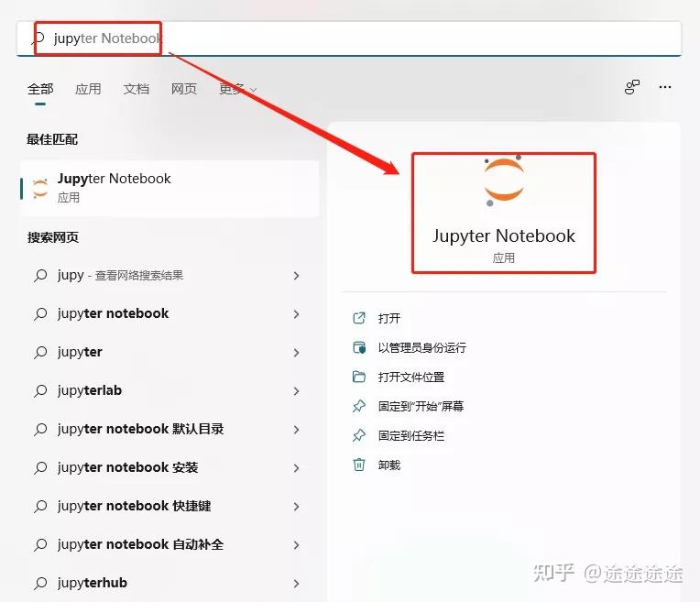Click search icon beside 'jupyter notebook 默认目录'
700x602 pixels.
tap(40, 429)
